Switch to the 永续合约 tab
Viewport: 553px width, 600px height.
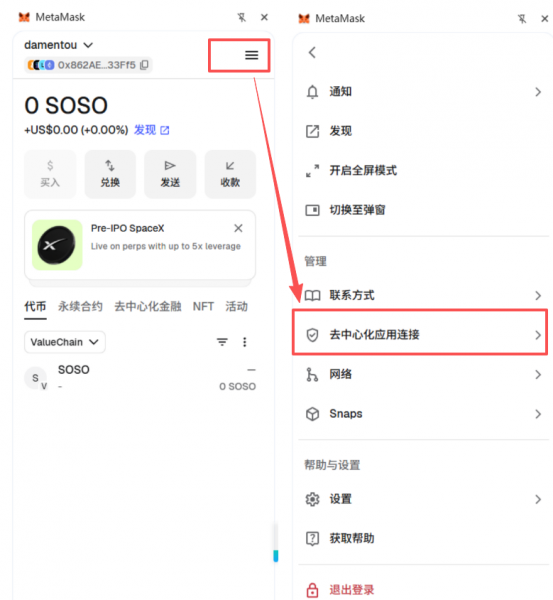(80, 307)
